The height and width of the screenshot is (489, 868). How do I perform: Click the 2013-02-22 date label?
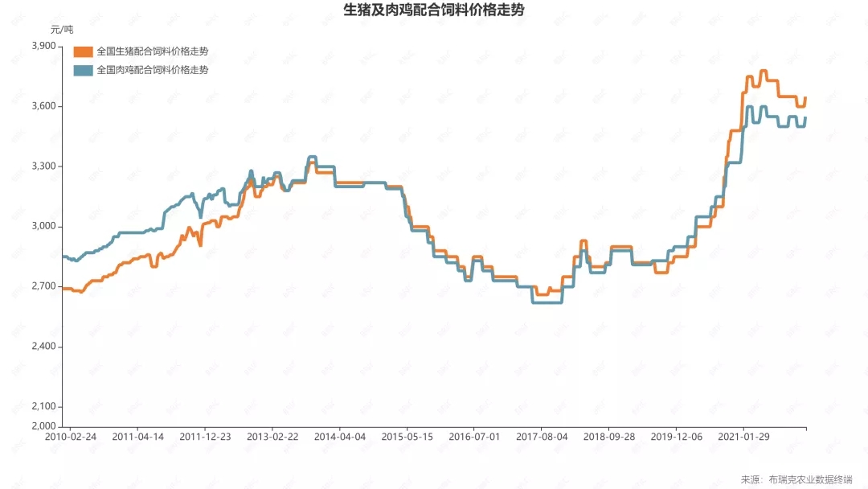pos(272,437)
